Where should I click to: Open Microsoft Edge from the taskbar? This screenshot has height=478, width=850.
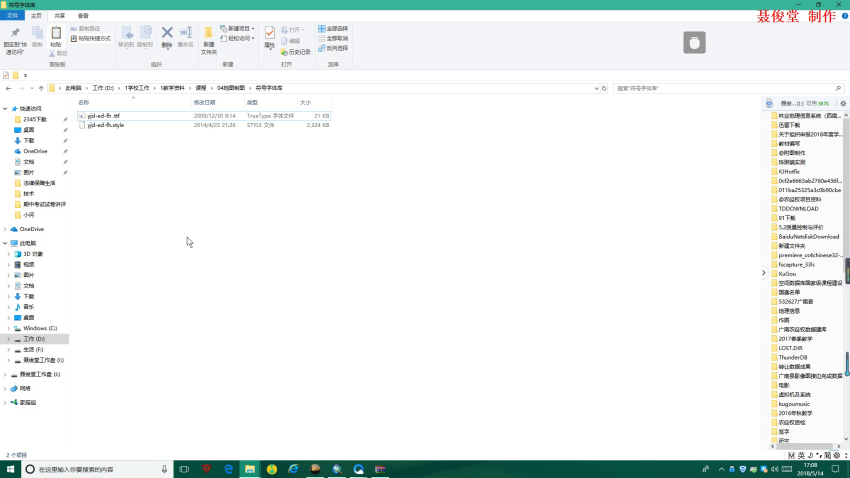tap(228, 469)
